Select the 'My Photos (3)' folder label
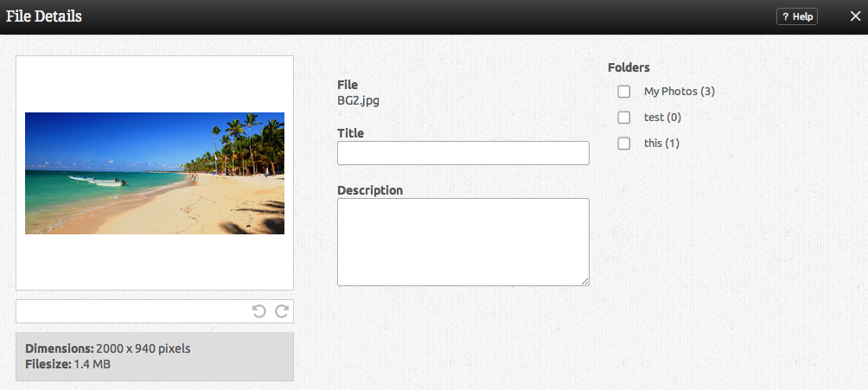This screenshot has height=390, width=868. point(679,92)
